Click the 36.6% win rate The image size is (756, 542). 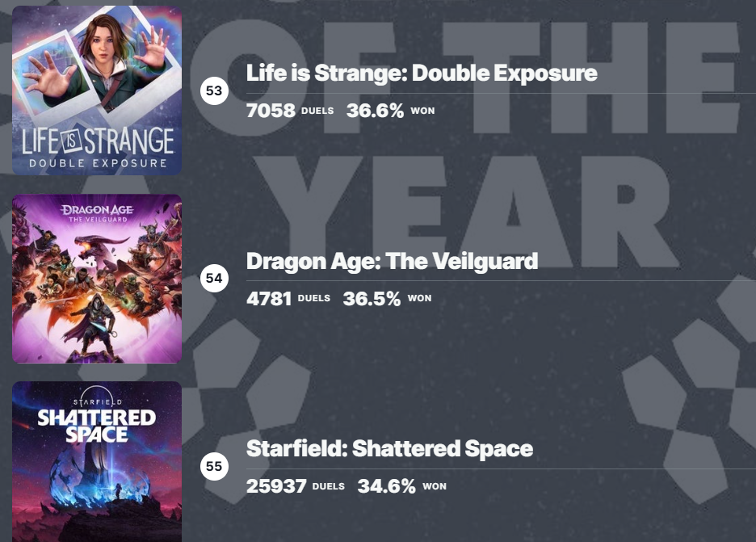point(375,111)
